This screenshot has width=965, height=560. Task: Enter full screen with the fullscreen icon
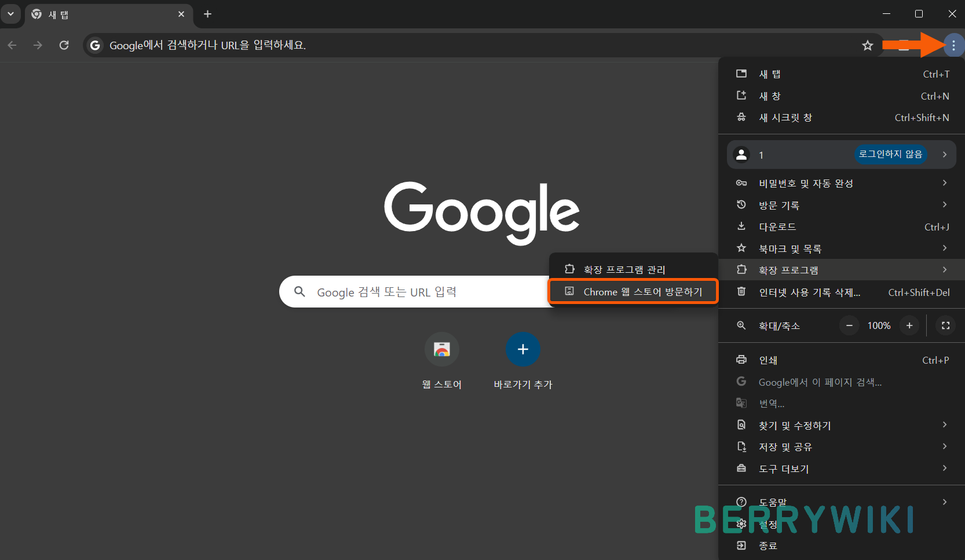click(946, 325)
